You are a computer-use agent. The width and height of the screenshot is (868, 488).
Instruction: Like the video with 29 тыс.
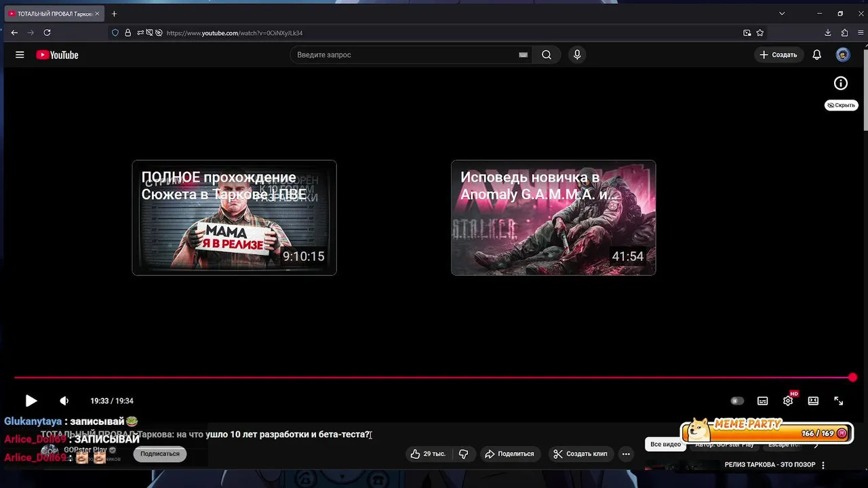tap(428, 453)
